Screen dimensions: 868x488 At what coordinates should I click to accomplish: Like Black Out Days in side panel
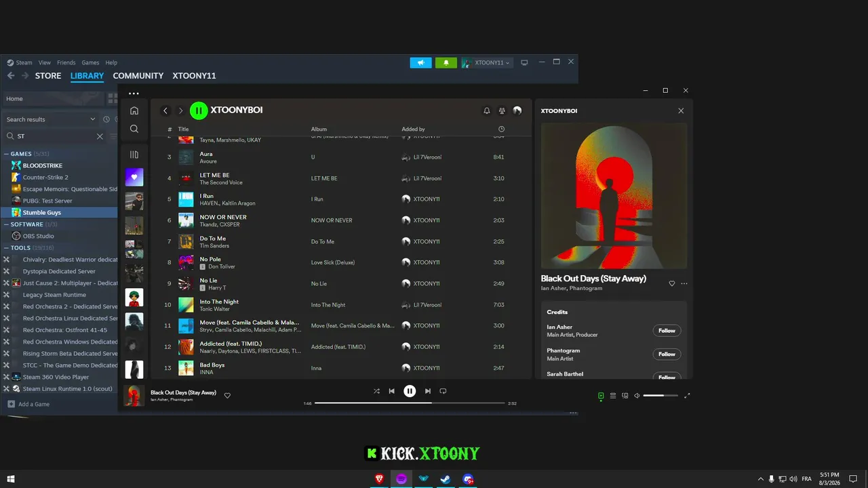pyautogui.click(x=672, y=283)
